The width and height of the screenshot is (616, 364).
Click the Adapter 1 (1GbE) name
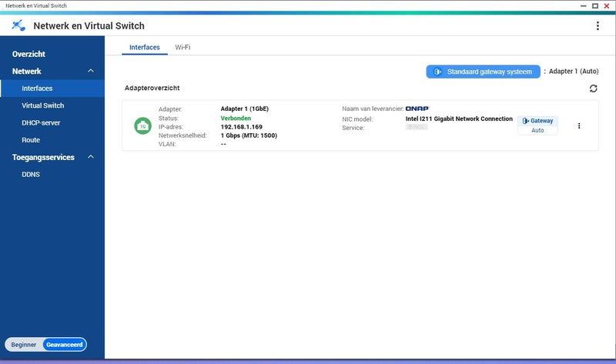click(245, 109)
